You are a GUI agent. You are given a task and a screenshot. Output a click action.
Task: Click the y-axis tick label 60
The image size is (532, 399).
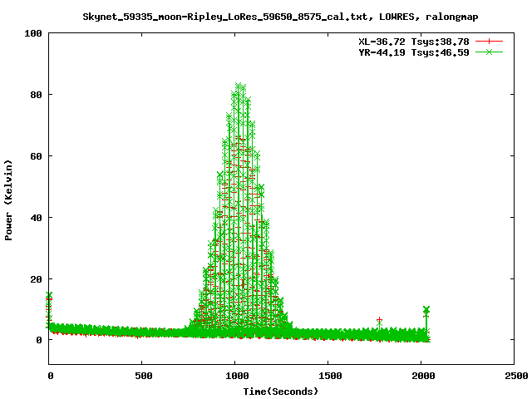tap(36, 156)
